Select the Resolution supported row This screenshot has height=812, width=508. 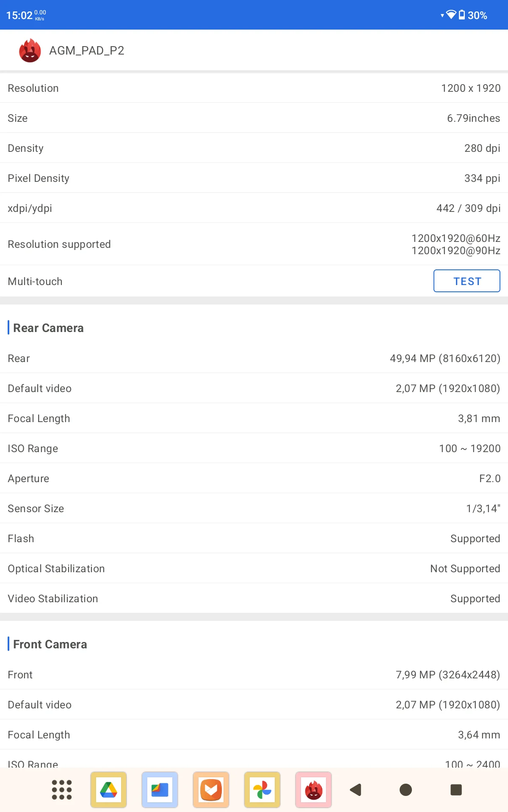tap(254, 244)
